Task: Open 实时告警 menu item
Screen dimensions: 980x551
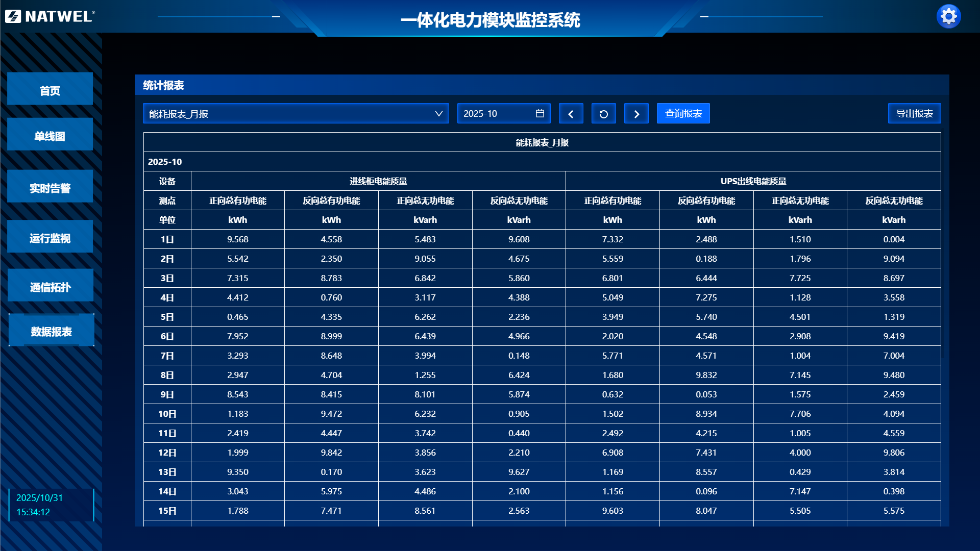Action: [50, 188]
